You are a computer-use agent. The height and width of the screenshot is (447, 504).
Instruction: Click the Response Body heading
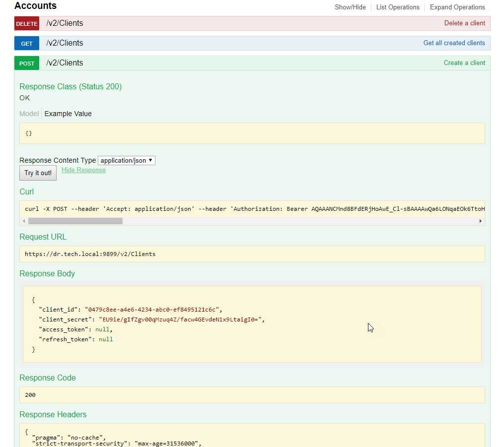47,273
